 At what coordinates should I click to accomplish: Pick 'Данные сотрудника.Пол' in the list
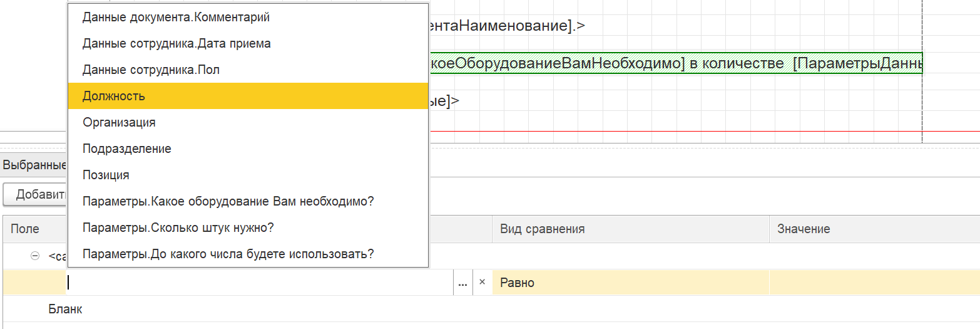[x=151, y=70]
